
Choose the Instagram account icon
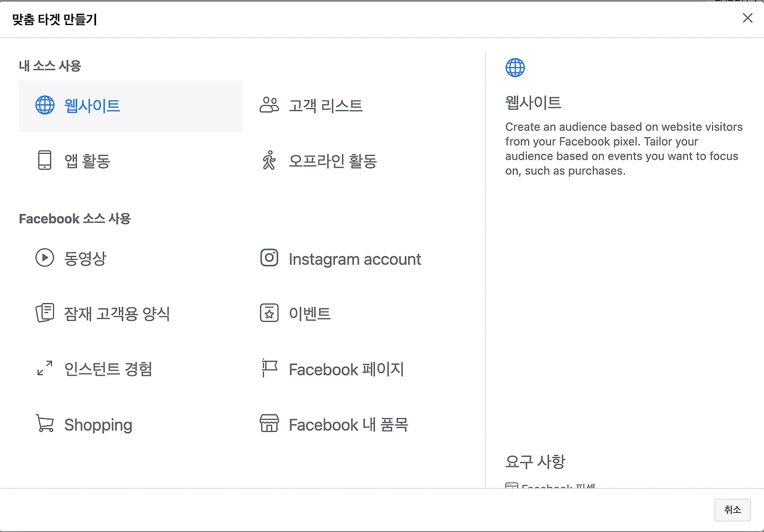(x=269, y=258)
